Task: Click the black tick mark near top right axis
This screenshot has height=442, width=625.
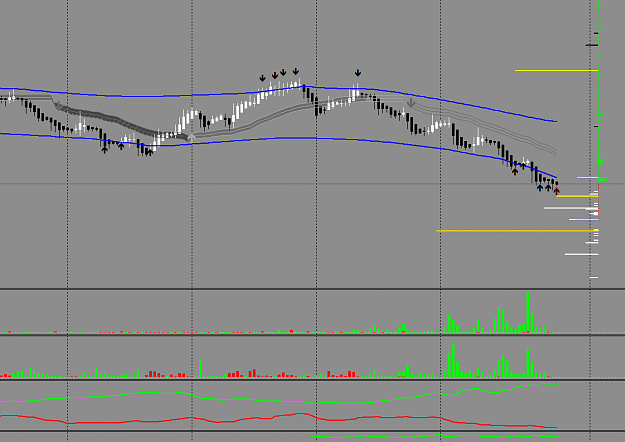Action: (592, 45)
